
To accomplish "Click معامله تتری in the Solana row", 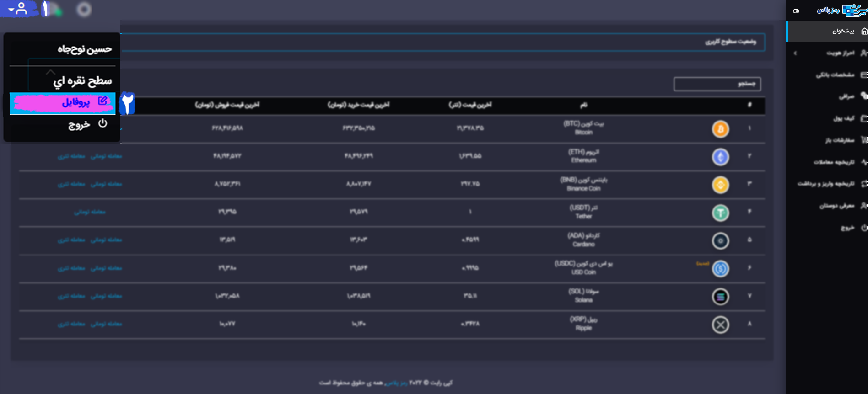I will (71, 296).
